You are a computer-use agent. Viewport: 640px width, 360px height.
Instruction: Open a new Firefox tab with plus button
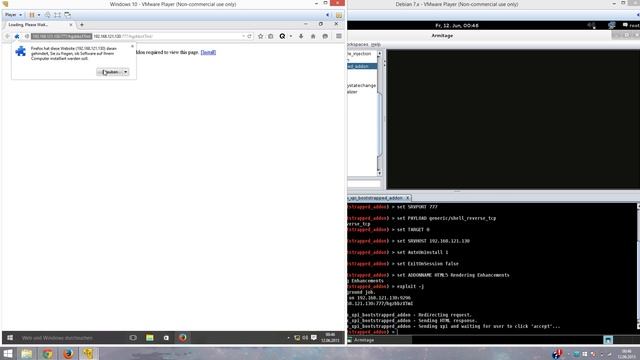tap(82, 25)
